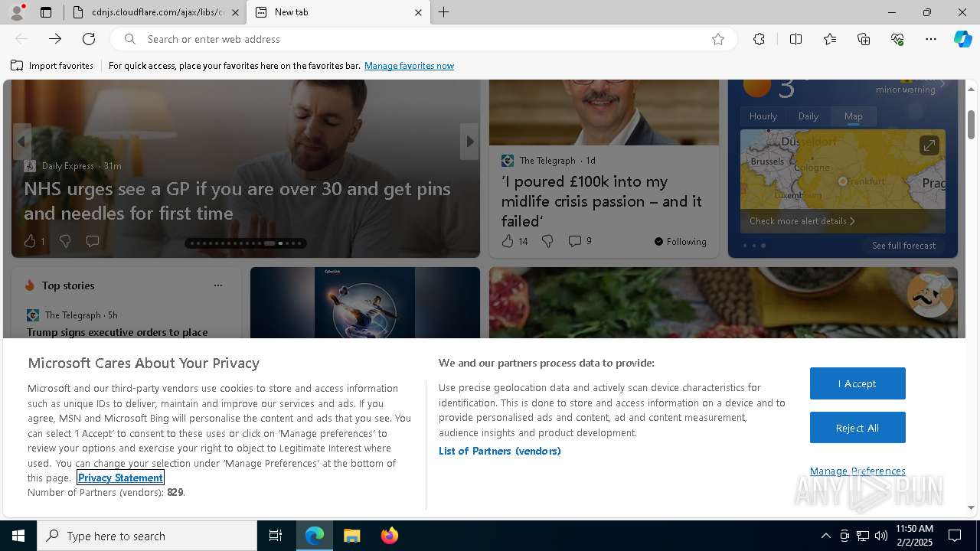
Task: Click taskbar Type here to search box
Action: pyautogui.click(x=147, y=536)
